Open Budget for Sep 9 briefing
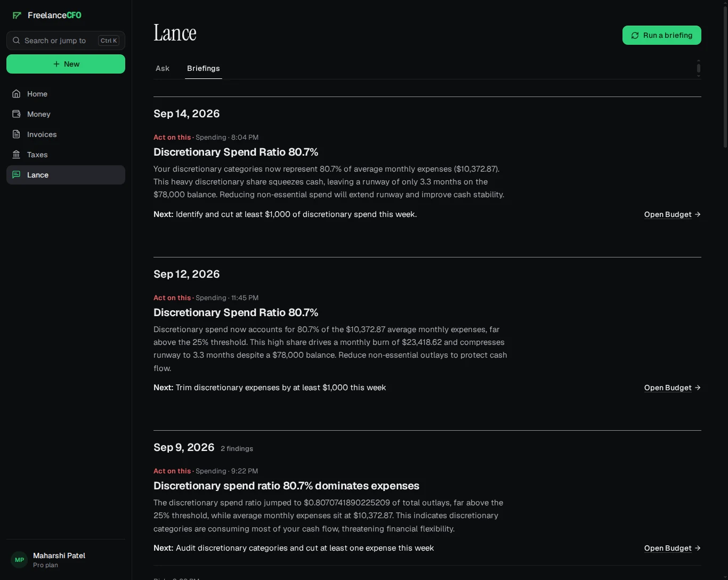 (x=673, y=548)
